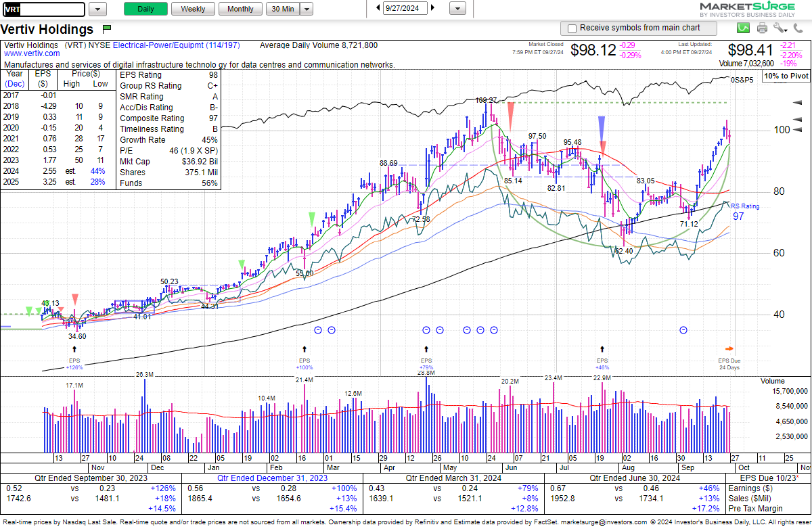Screen dimensions: 812x529
Task: Click the Funds 56% row
Action: coord(169,183)
